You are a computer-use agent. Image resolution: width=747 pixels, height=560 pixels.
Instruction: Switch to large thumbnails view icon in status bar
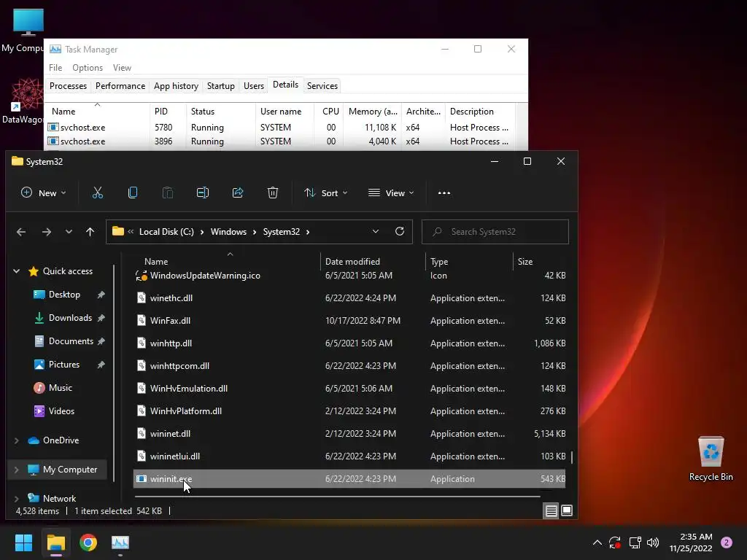[x=567, y=511]
